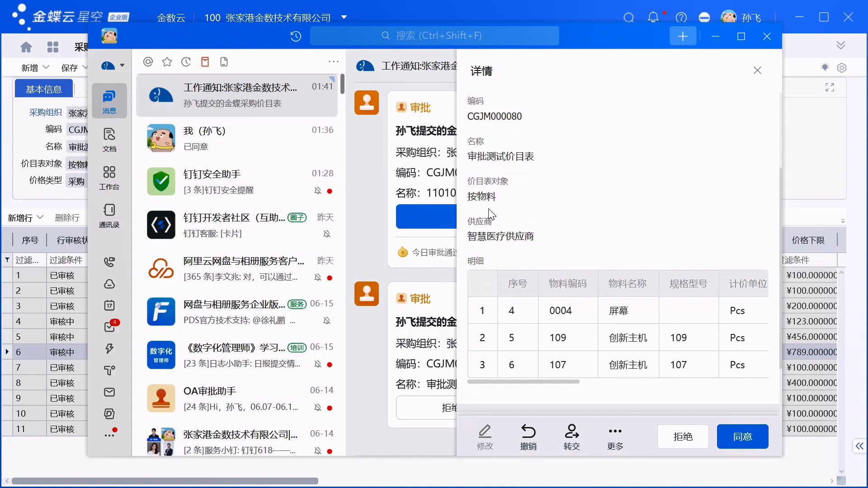Image resolution: width=868 pixels, height=488 pixels.
Task: Open the OA审批助手 conversation
Action: click(236, 399)
